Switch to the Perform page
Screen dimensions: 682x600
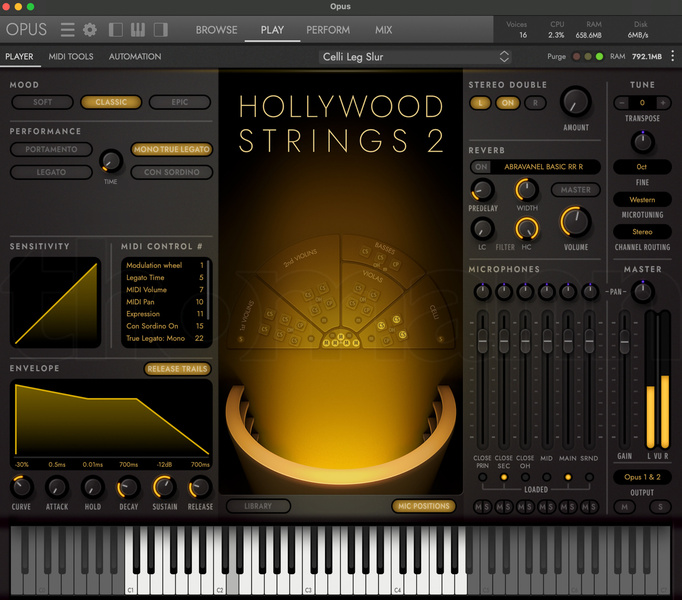point(328,30)
